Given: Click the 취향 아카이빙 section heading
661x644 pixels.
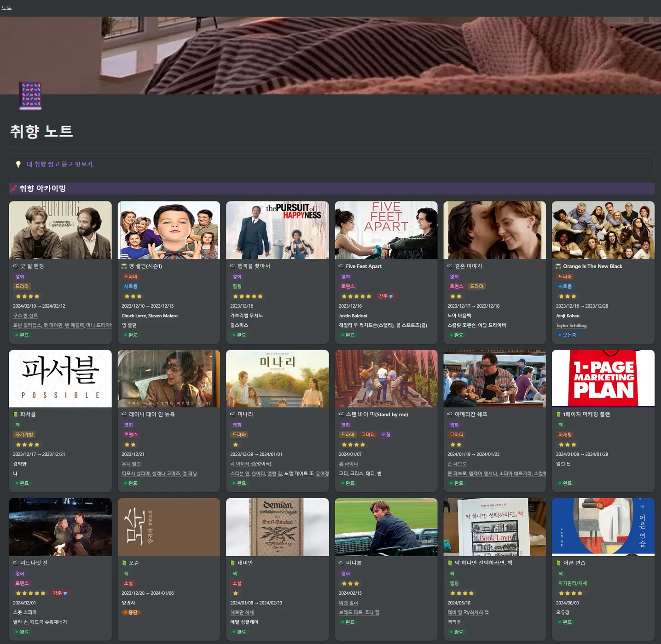Looking at the screenshot, I should (42, 188).
